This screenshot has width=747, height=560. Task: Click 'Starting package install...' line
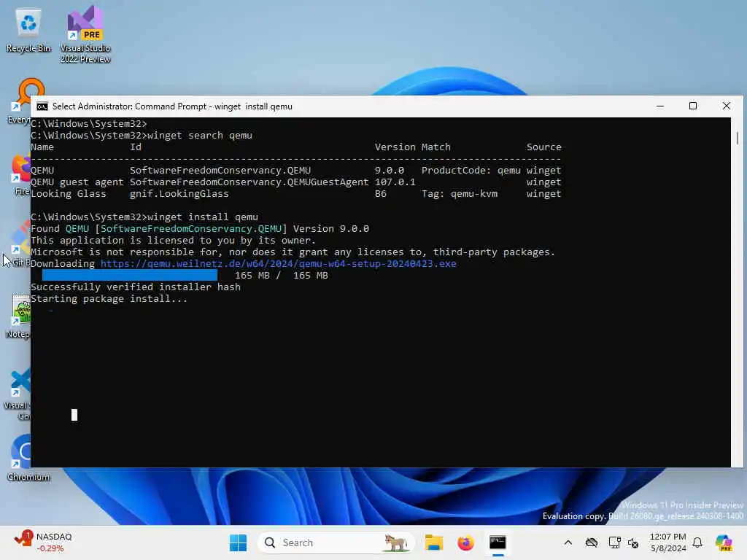pos(109,298)
